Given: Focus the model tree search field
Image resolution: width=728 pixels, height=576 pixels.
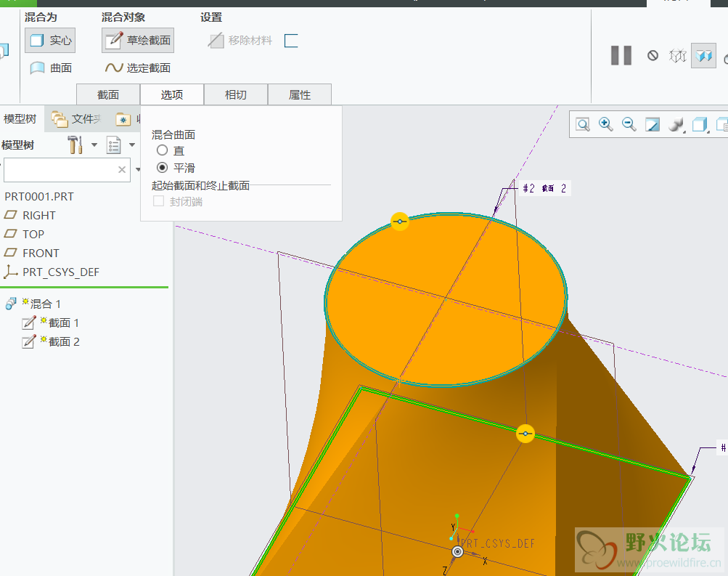Looking at the screenshot, I should click(67, 169).
